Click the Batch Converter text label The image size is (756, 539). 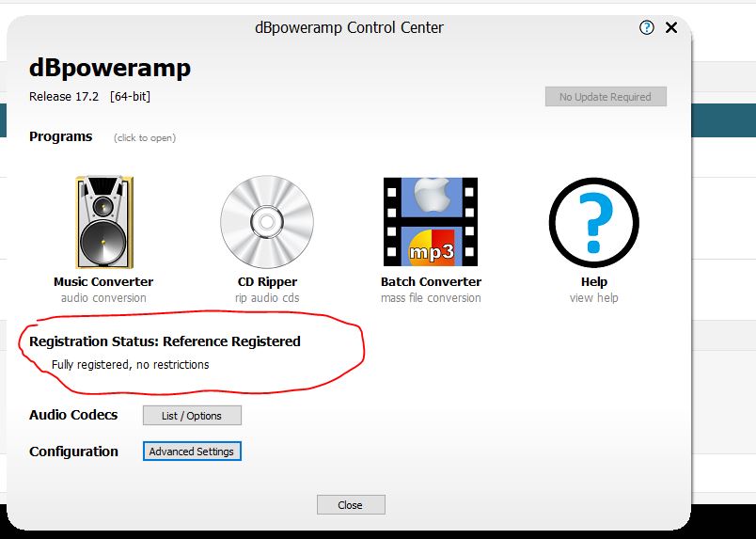(x=431, y=281)
